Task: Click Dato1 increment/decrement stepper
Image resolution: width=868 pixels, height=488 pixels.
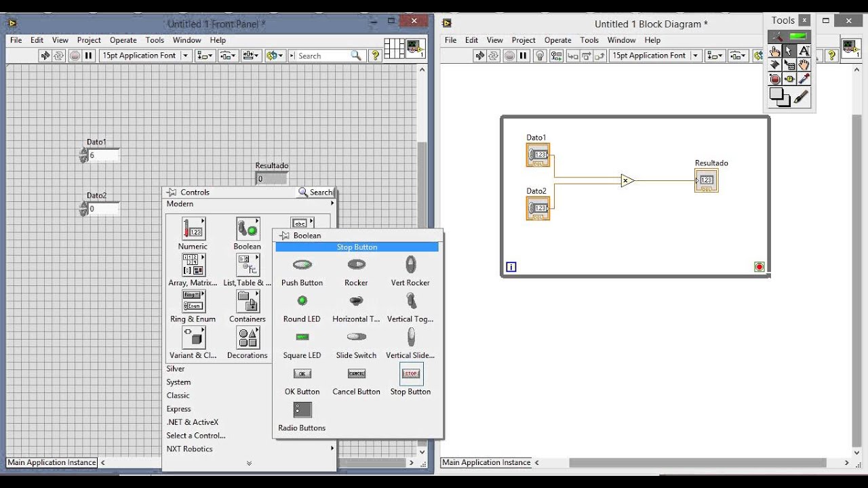Action: pos(83,155)
